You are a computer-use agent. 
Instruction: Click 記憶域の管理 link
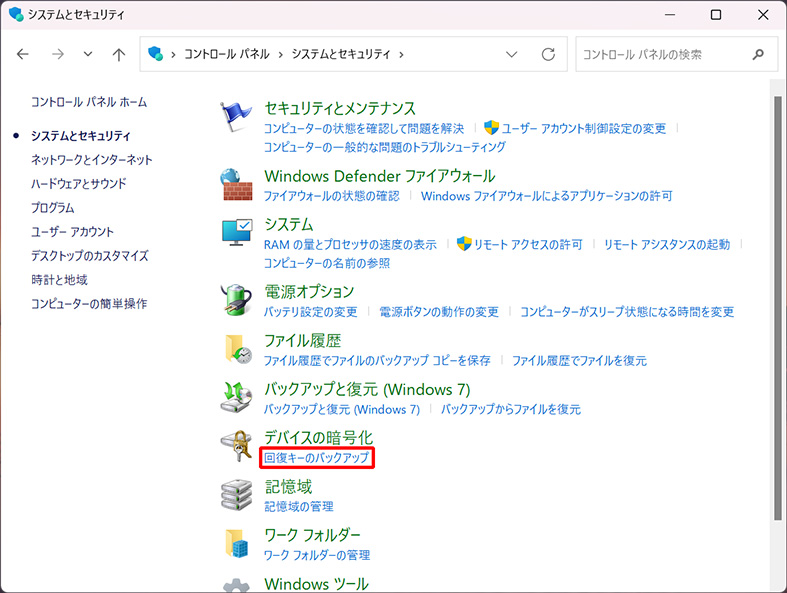click(x=299, y=507)
